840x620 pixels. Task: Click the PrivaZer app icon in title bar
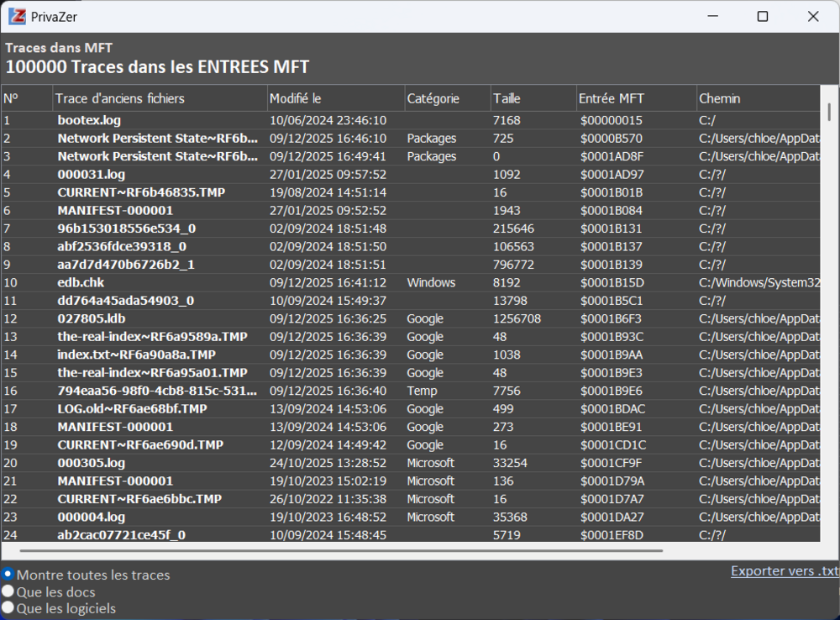pyautogui.click(x=17, y=16)
